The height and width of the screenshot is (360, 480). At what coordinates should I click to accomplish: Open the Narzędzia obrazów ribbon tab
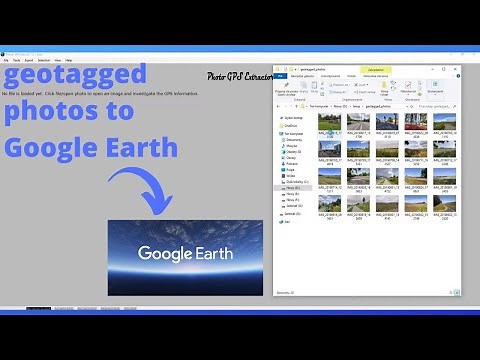(376, 76)
